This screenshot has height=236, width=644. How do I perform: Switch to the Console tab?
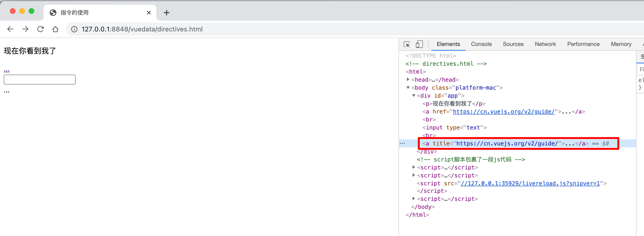[481, 44]
